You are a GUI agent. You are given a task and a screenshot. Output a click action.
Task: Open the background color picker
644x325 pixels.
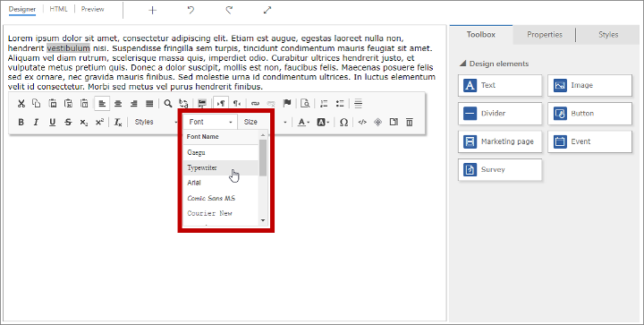tap(323, 122)
